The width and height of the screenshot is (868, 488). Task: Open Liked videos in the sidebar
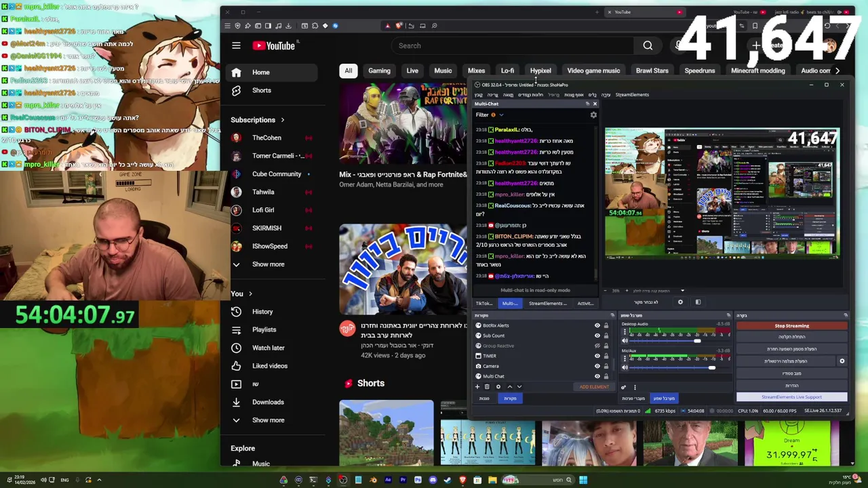tap(269, 366)
